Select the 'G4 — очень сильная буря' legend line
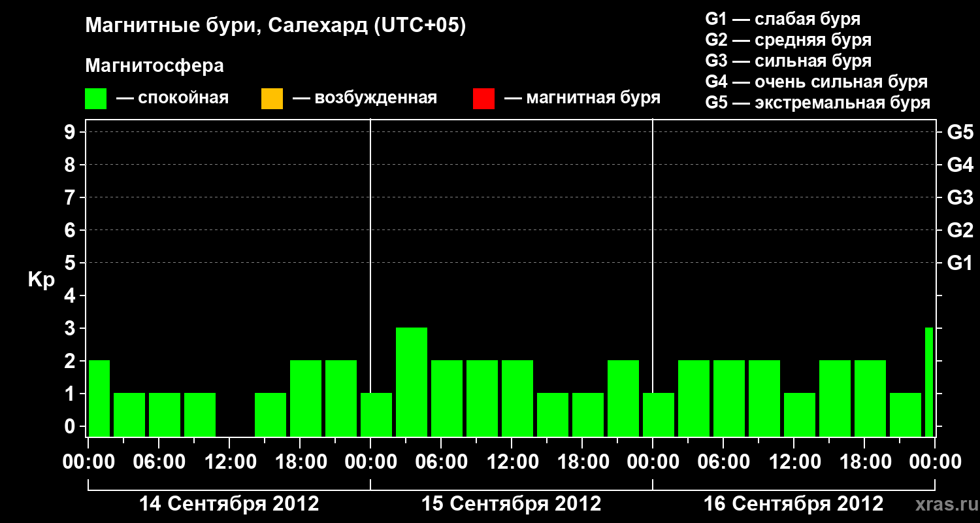This screenshot has height=523, width=980. (817, 82)
